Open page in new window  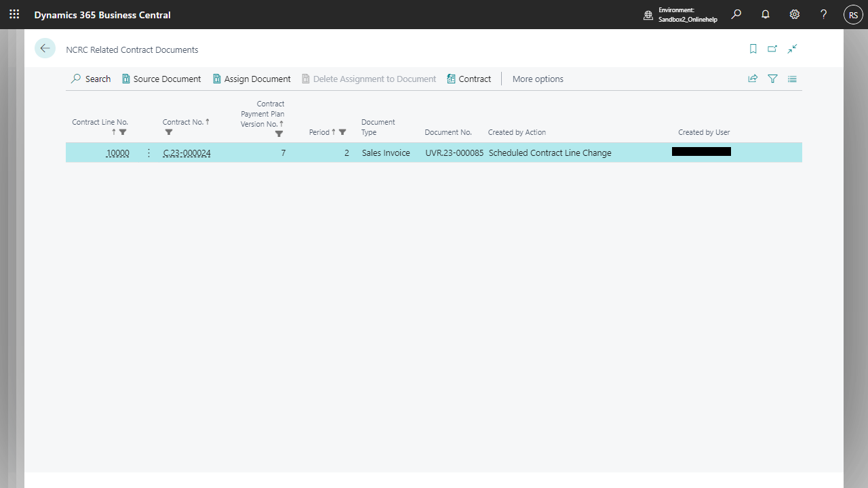pos(772,49)
